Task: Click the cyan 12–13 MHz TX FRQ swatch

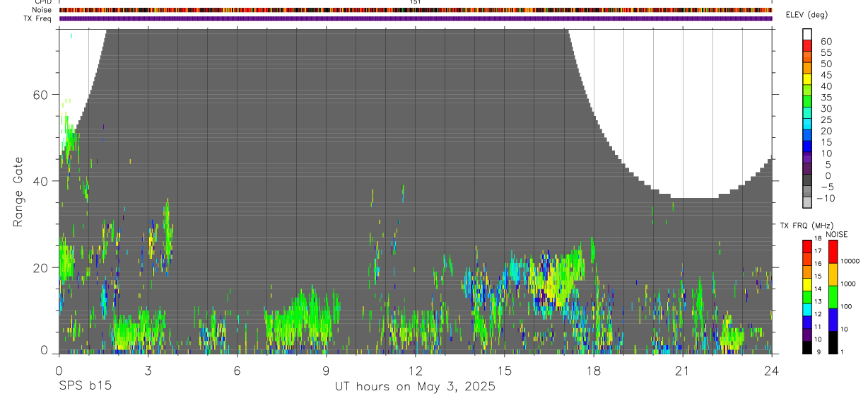Action: [807, 308]
